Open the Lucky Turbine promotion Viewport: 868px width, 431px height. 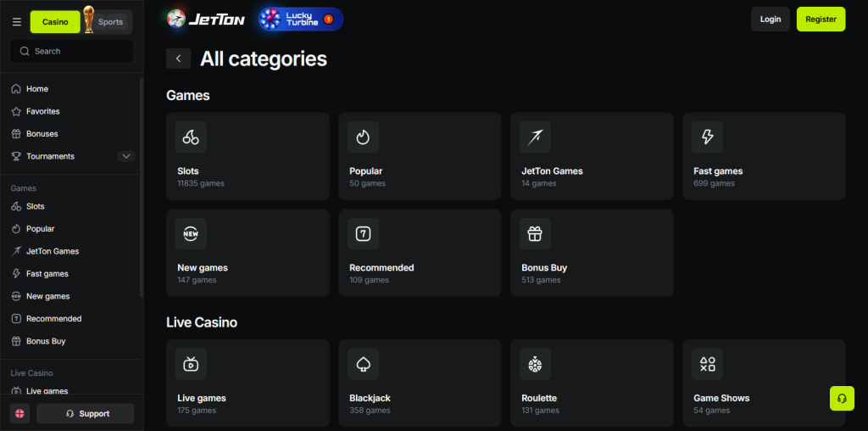[x=301, y=19]
